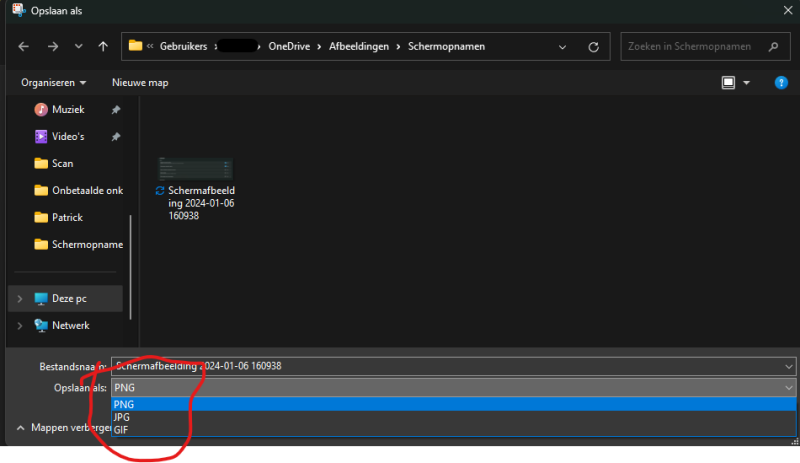Expand the Deze pc tree node
Viewport: 800px width, 463px height.
click(19, 298)
